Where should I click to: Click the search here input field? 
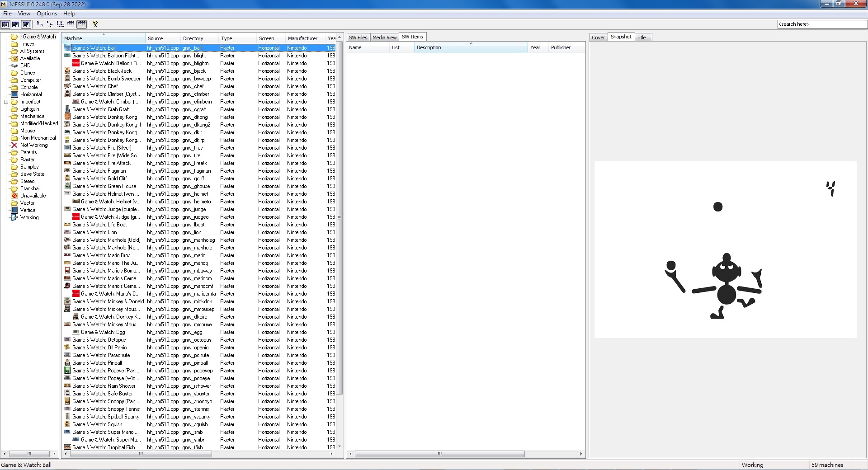[821, 24]
